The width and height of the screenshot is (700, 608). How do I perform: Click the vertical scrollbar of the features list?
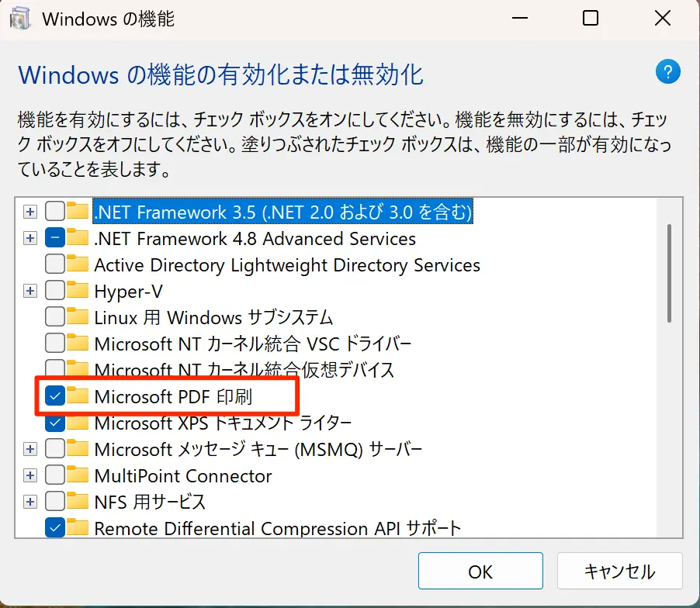coord(669,273)
